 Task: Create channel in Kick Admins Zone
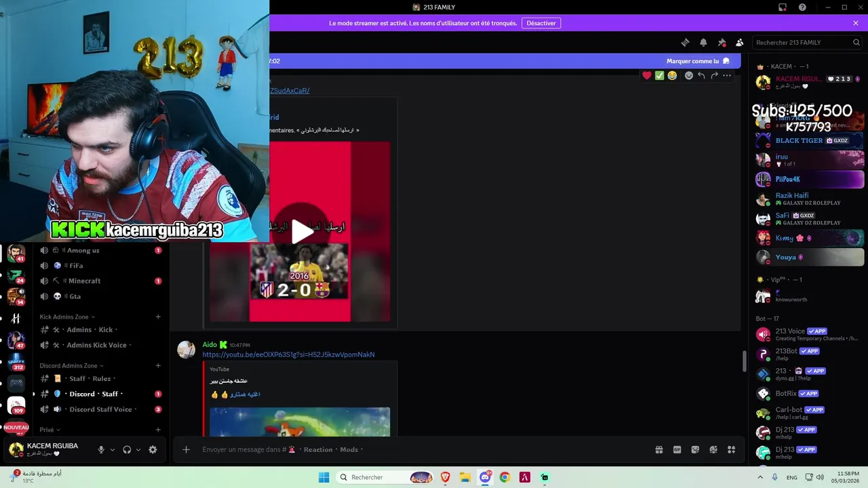158,317
